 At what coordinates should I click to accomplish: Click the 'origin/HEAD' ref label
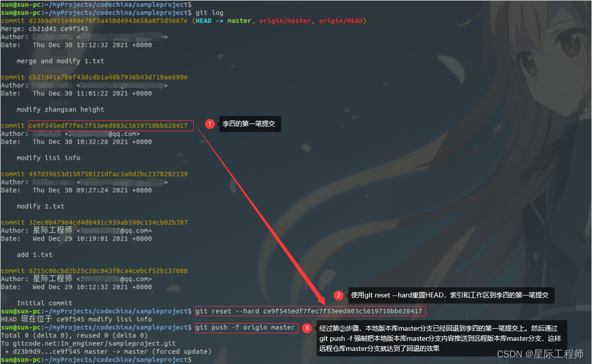341,21
